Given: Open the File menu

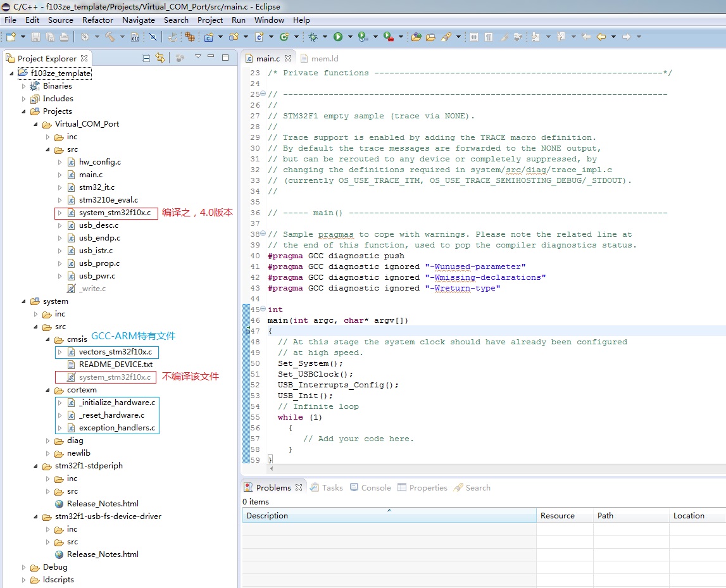Looking at the screenshot, I should tap(10, 20).
